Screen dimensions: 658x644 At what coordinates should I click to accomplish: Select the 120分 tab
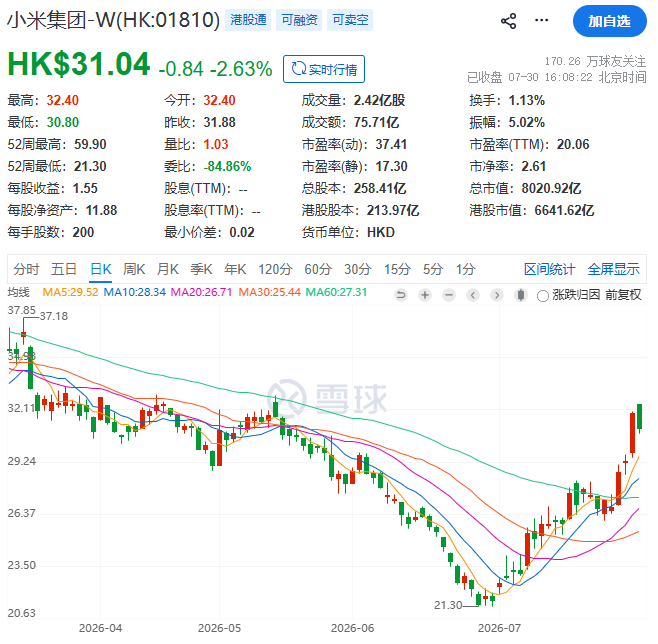pos(275,269)
